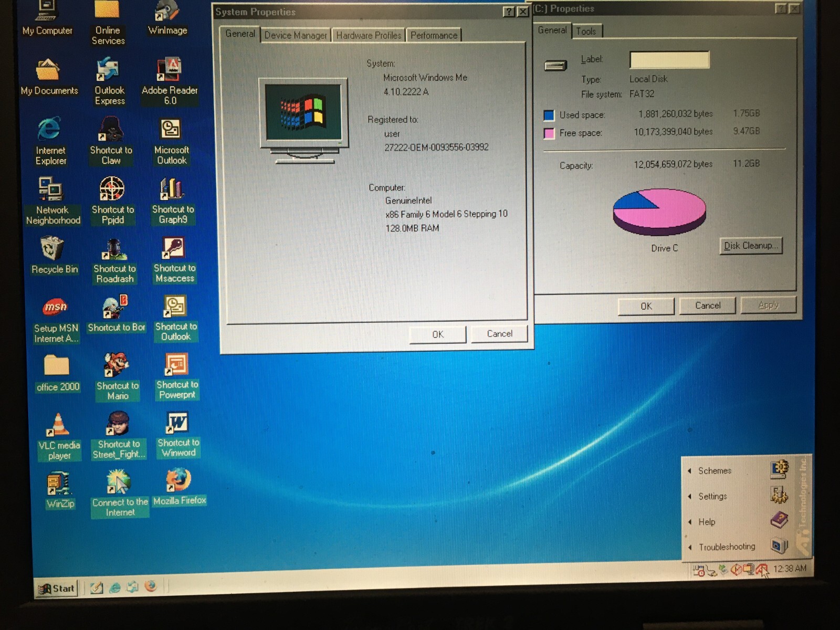Click the drive Label input field
Viewport: 840px width, 630px height.
tap(669, 60)
